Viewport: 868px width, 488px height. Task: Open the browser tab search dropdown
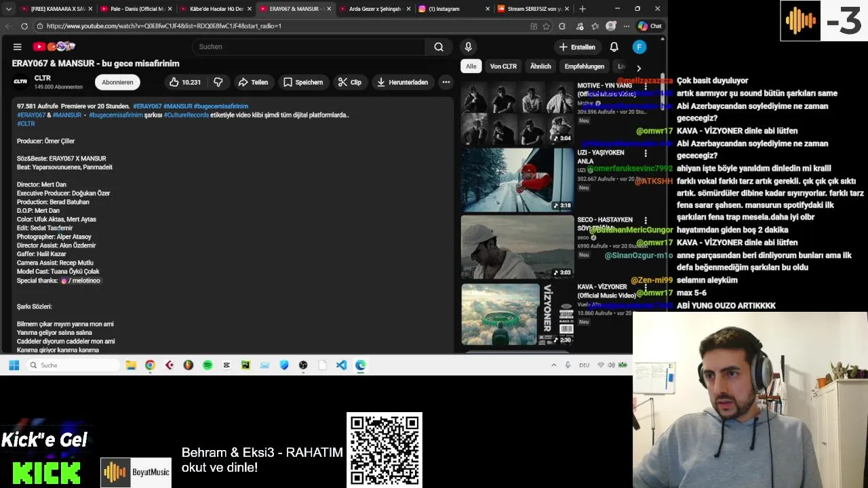click(8, 9)
